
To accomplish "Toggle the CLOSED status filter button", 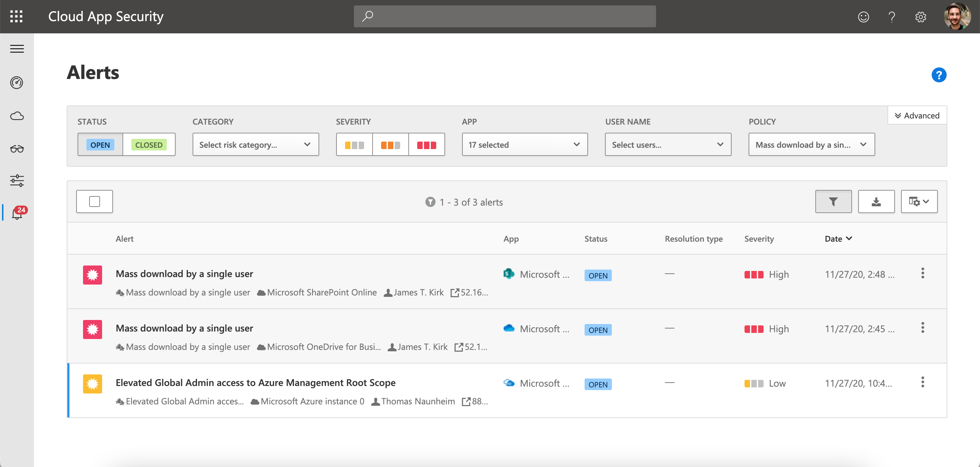I will pos(148,144).
